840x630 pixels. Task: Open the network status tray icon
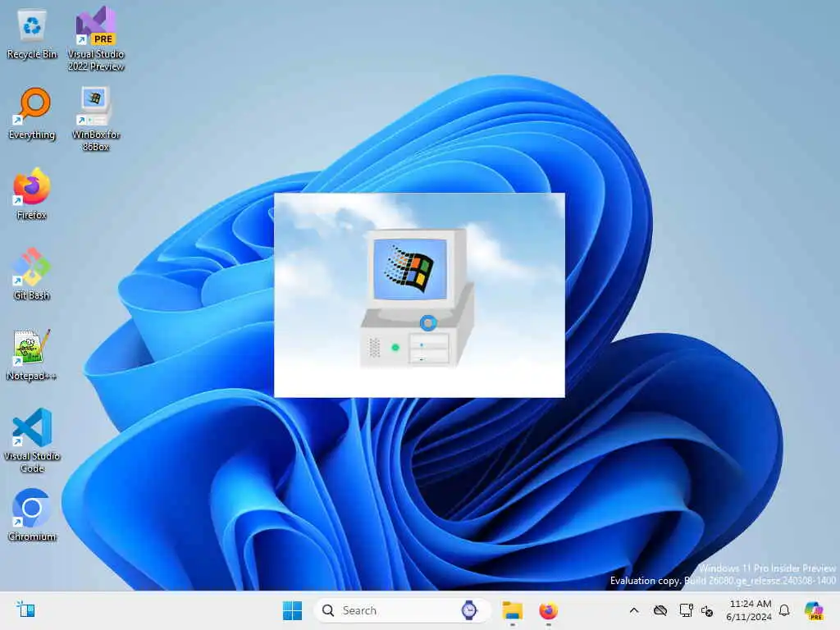coord(686,610)
